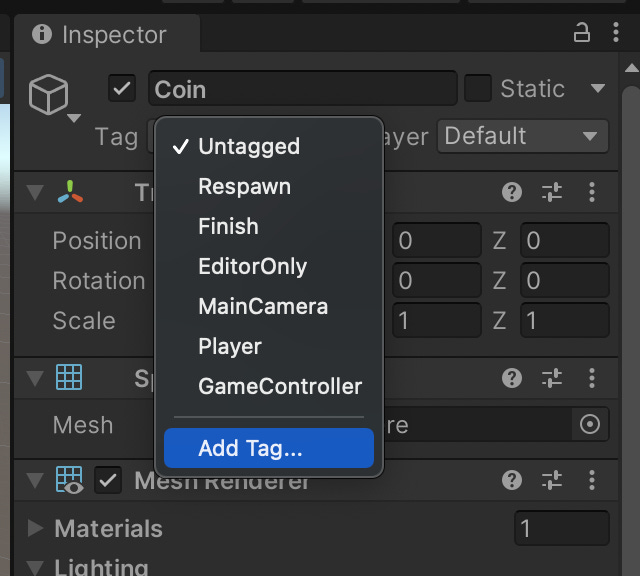
Task: Open the Mesh object picker circle
Action: click(590, 424)
